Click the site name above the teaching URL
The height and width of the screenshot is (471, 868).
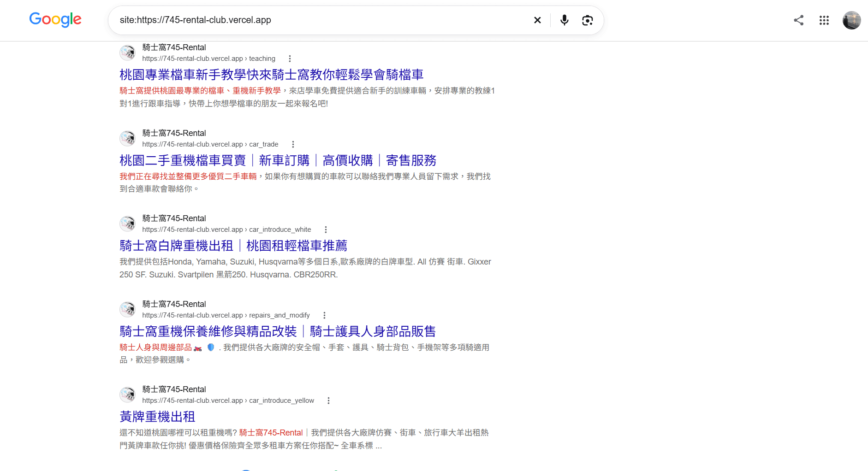point(174,47)
